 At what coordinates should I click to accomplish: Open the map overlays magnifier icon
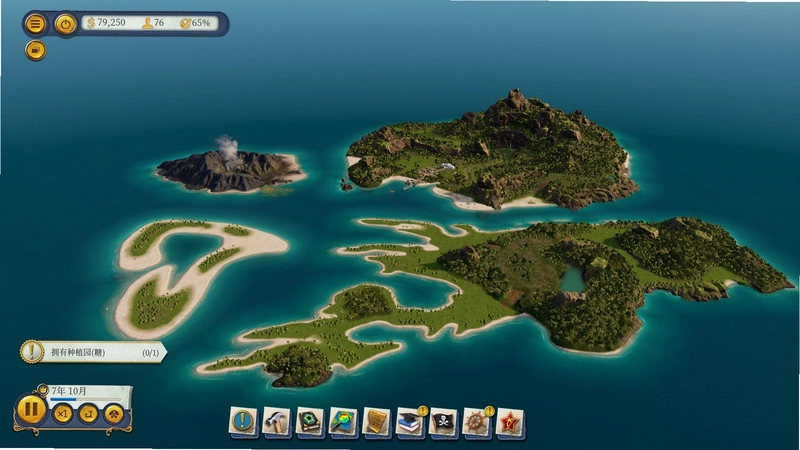pyautogui.click(x=343, y=422)
